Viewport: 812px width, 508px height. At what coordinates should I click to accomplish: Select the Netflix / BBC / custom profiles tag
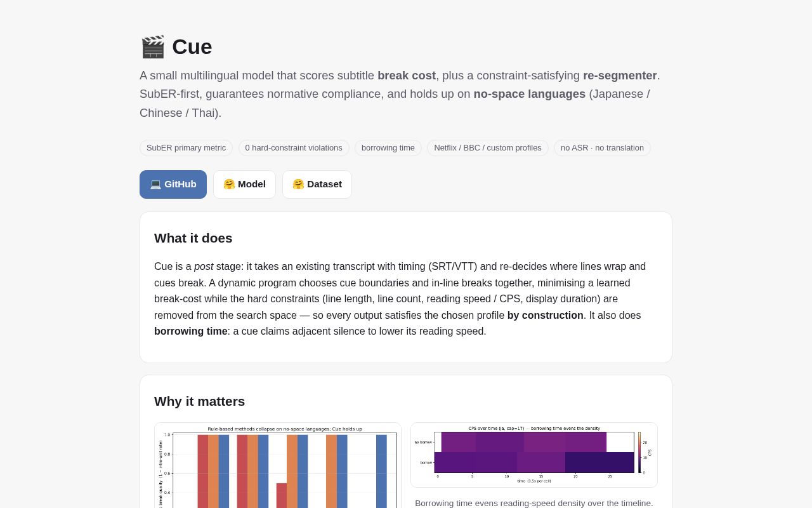coord(488,148)
